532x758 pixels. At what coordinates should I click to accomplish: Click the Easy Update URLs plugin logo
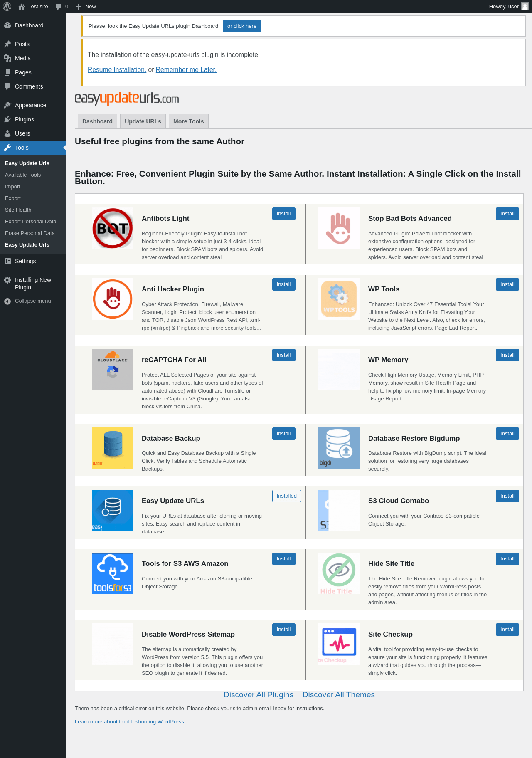tap(113, 511)
